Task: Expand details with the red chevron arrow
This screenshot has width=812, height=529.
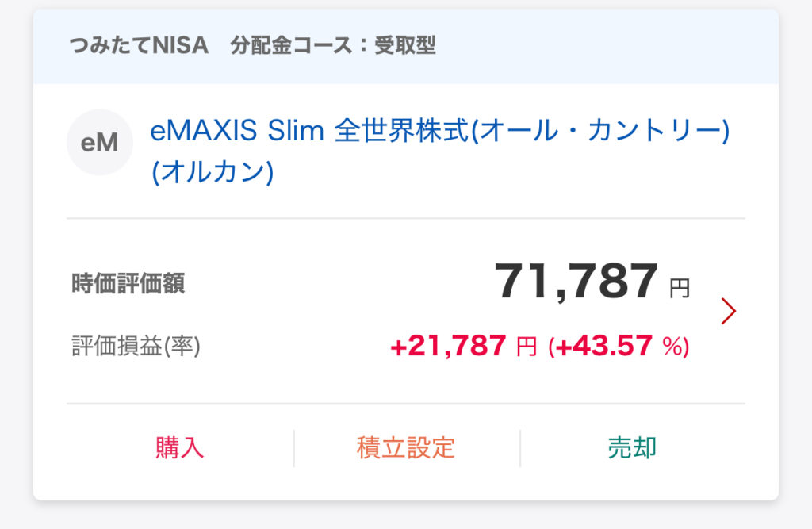Action: point(729,311)
